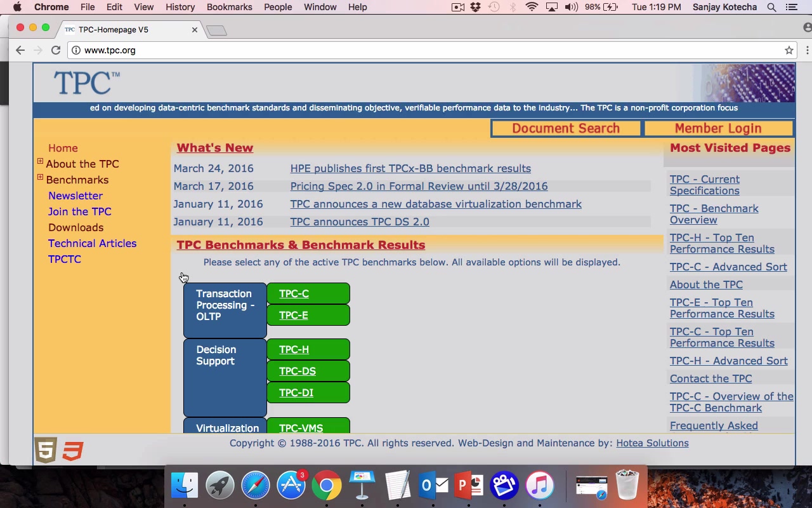812x508 pixels.
Task: Open the History menu
Action: (x=180, y=7)
